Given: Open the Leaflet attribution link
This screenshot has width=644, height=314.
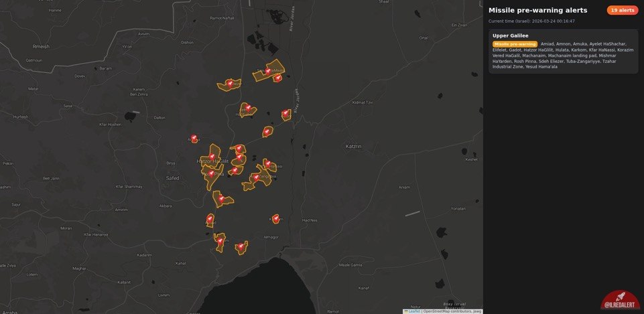Looking at the screenshot, I should pos(413,311).
